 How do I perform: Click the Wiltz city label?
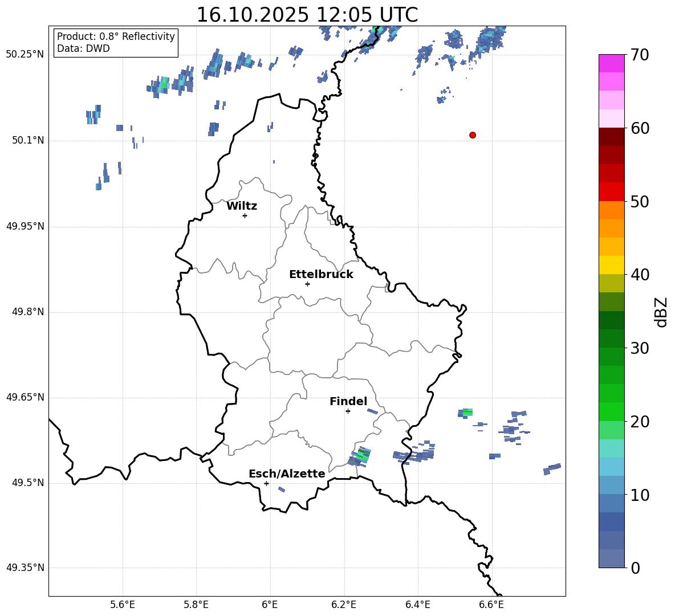point(242,206)
